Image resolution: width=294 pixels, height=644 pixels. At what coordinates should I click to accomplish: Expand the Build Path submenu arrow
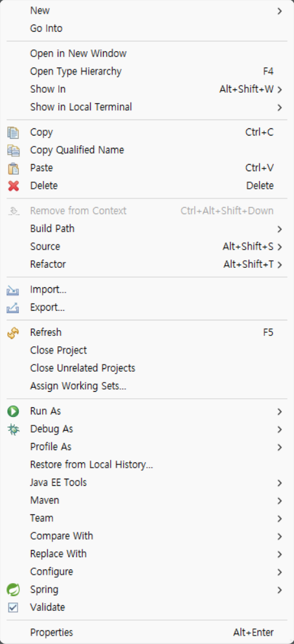click(x=280, y=229)
